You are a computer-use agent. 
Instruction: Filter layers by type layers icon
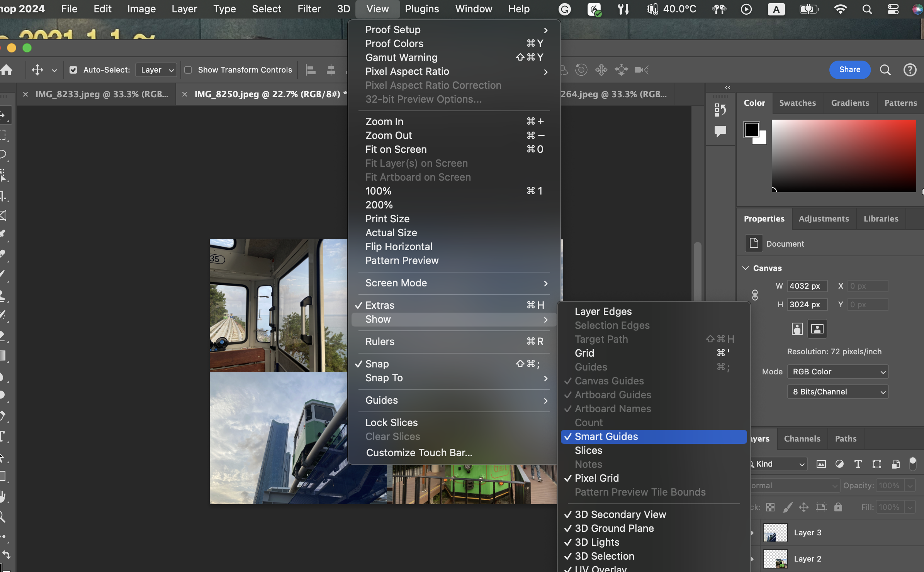tap(858, 464)
